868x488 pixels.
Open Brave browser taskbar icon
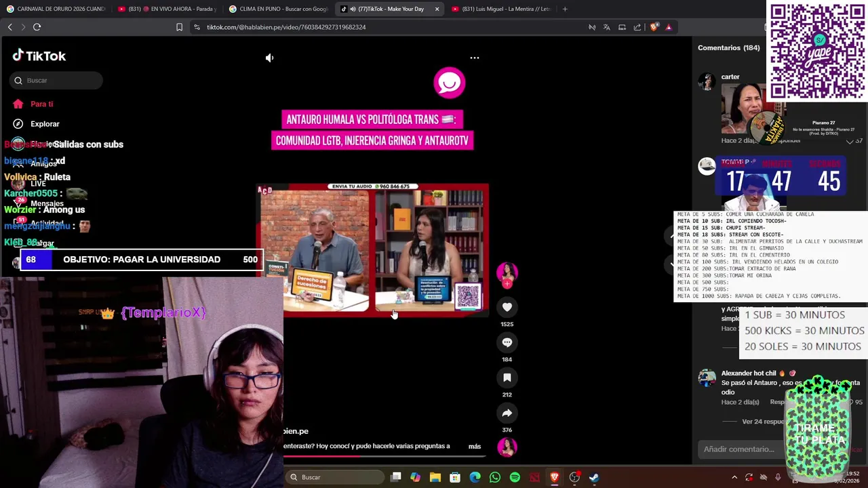(x=555, y=477)
